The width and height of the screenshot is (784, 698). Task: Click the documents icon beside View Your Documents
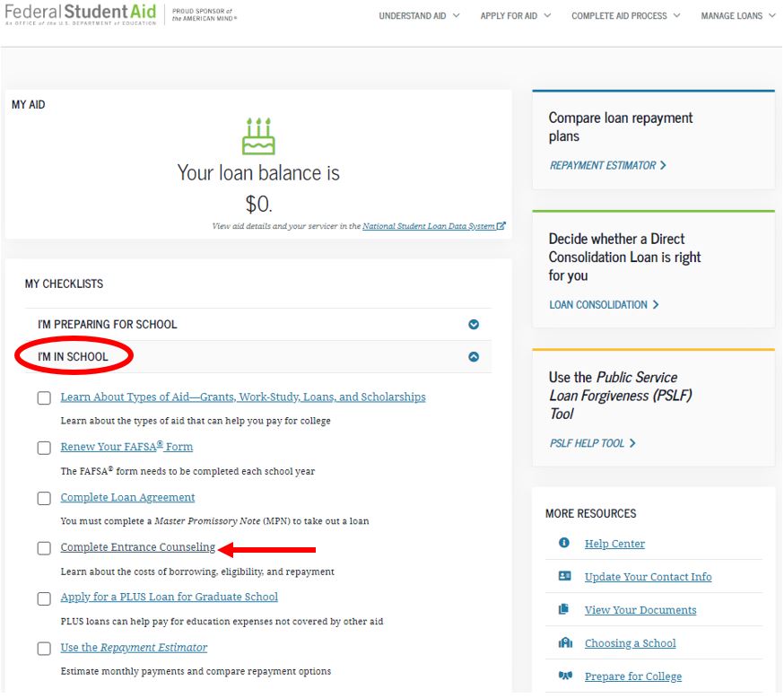point(564,609)
